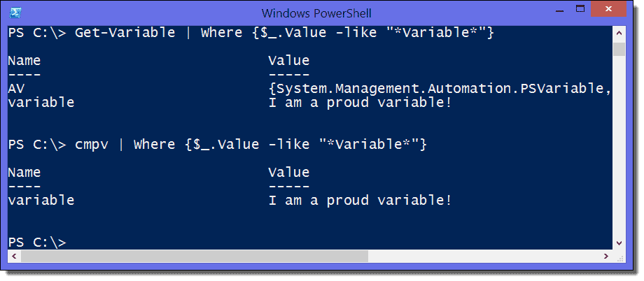Close the Windows PowerShell window

click(x=608, y=9)
